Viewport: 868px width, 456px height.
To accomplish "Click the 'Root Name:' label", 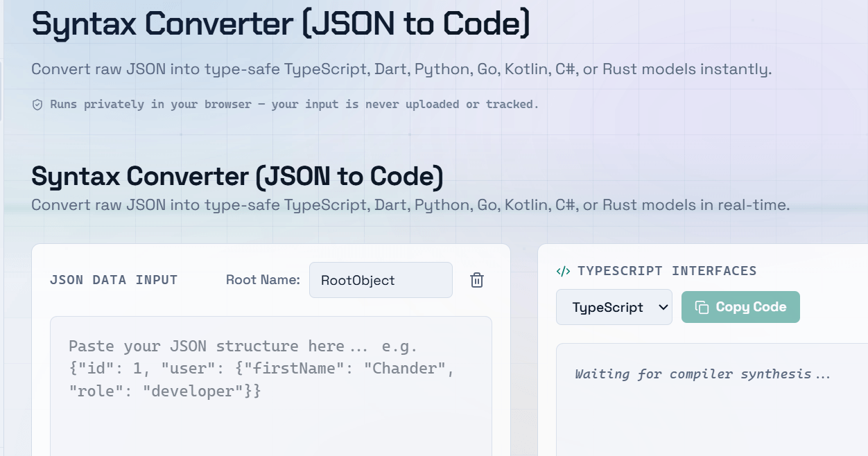I will (x=263, y=280).
